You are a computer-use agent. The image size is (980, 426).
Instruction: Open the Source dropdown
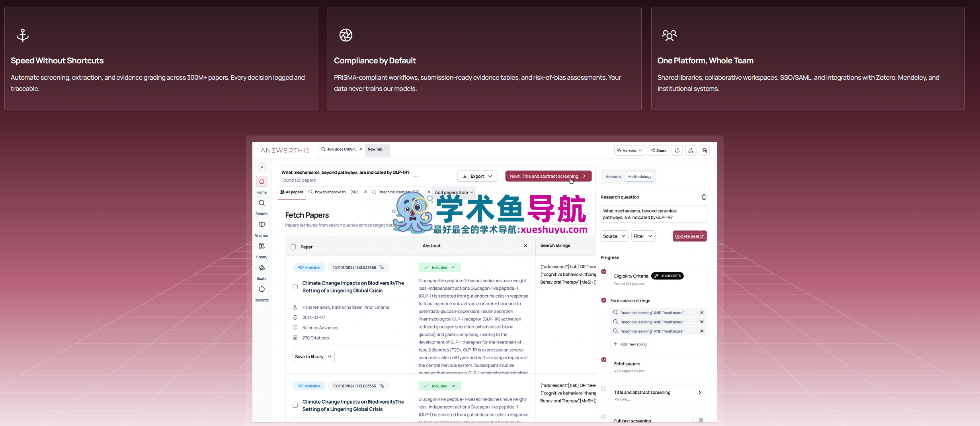pos(614,236)
